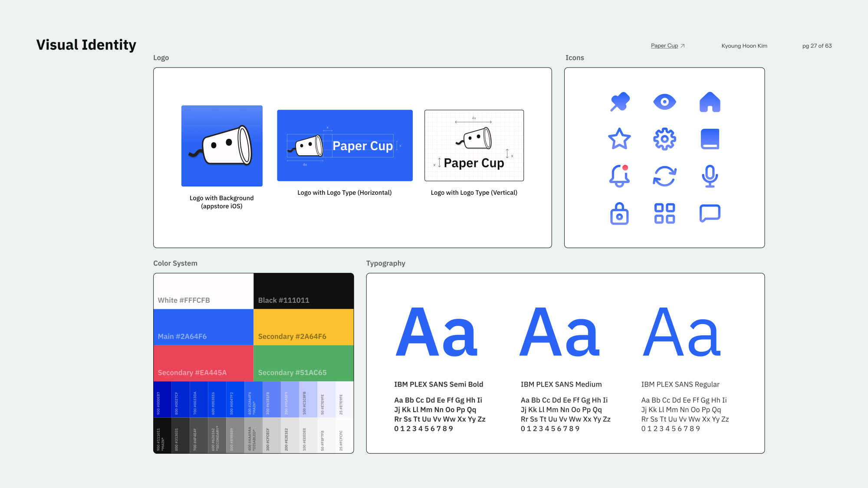
Task: Select blue shade 50 #E7E9FE
Action: pos(327,399)
